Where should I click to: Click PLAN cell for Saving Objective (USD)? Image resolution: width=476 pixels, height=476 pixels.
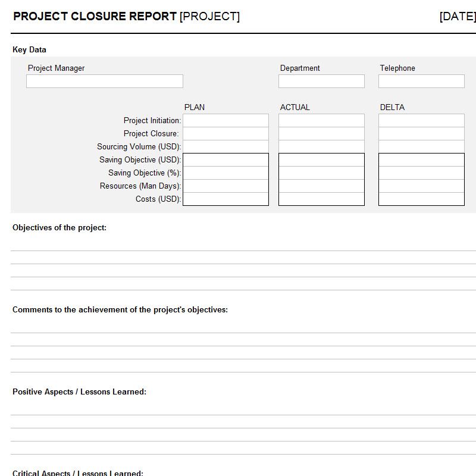(x=226, y=160)
